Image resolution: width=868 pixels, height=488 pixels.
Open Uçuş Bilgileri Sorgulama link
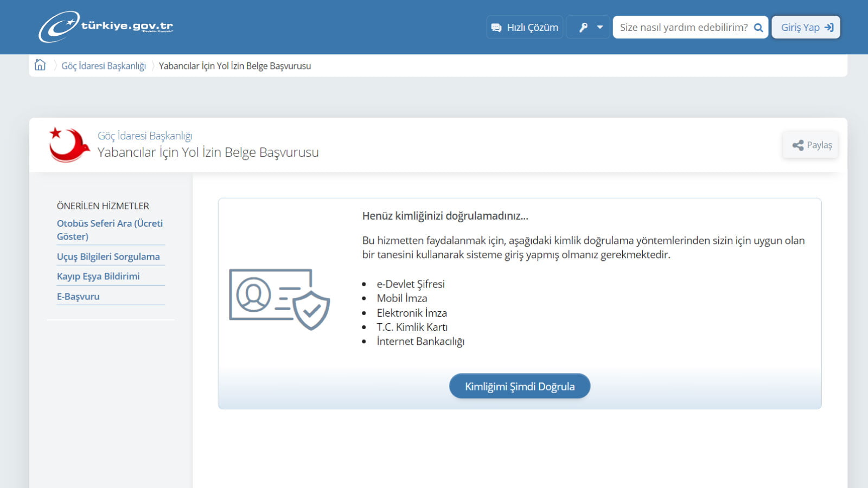[x=108, y=256]
